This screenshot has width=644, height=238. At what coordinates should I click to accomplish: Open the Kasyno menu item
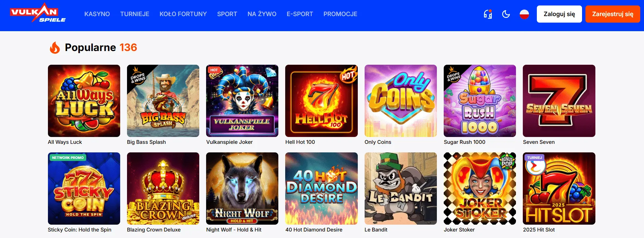(97, 14)
